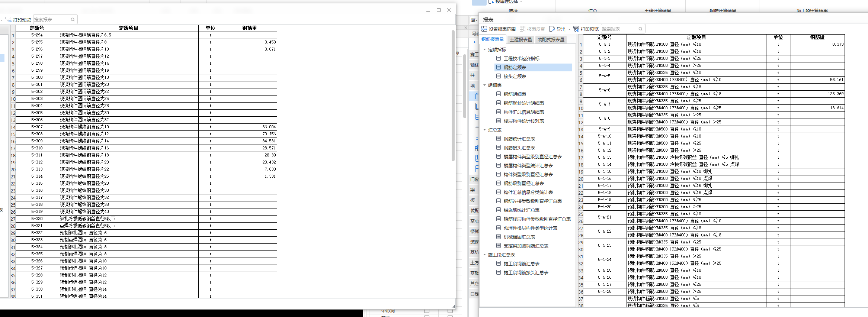Click the 按属性选择 dropdown in the ribbon
The width and height of the screenshot is (868, 317).
tap(505, 2)
